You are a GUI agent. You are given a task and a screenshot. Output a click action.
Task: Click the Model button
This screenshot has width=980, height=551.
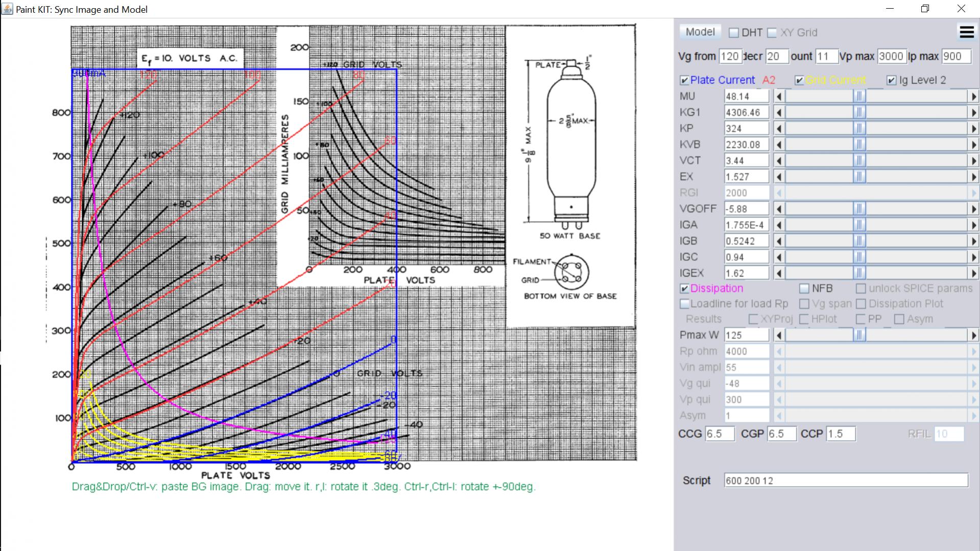[x=700, y=32]
